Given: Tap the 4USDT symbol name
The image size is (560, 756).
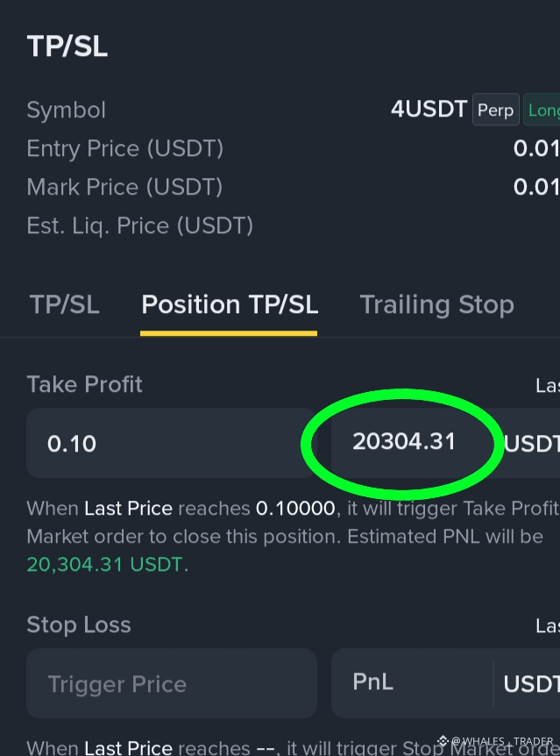Looking at the screenshot, I should click(429, 109).
